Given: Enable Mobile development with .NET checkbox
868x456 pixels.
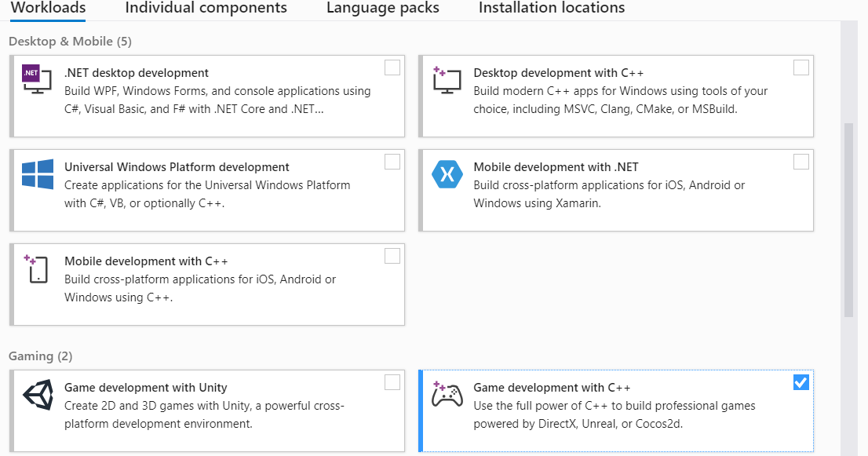Looking at the screenshot, I should coord(801,162).
